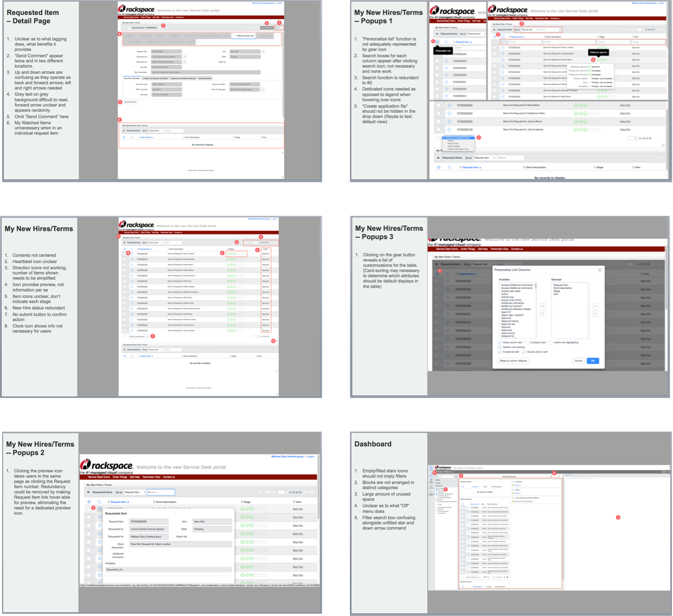This screenshot has width=673, height=616.
Task: Select 'Access task state' in Available list
Action: point(511,291)
